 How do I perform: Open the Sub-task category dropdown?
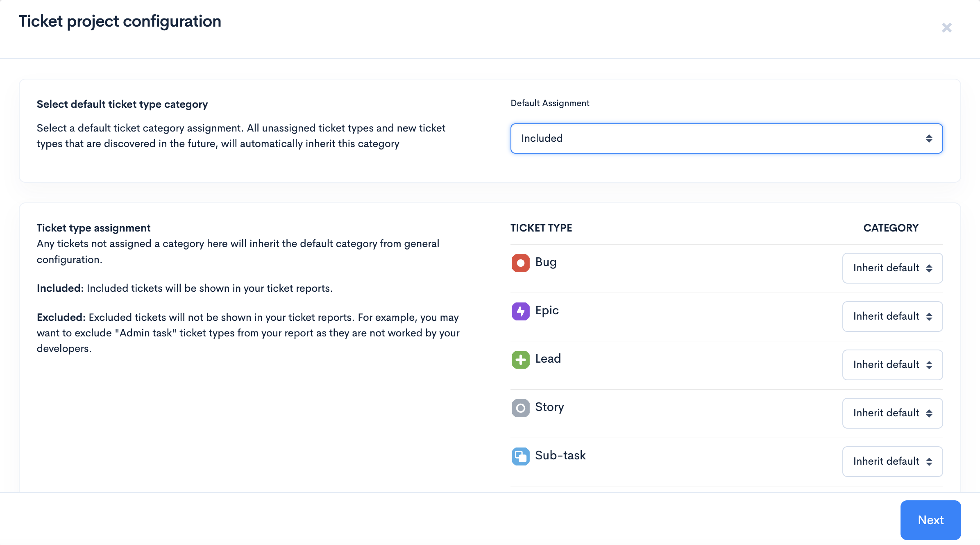point(892,461)
